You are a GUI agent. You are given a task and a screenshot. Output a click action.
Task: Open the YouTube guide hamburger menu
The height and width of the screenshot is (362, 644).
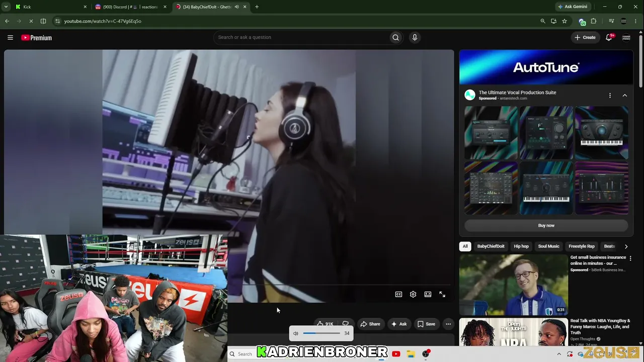coord(10,38)
